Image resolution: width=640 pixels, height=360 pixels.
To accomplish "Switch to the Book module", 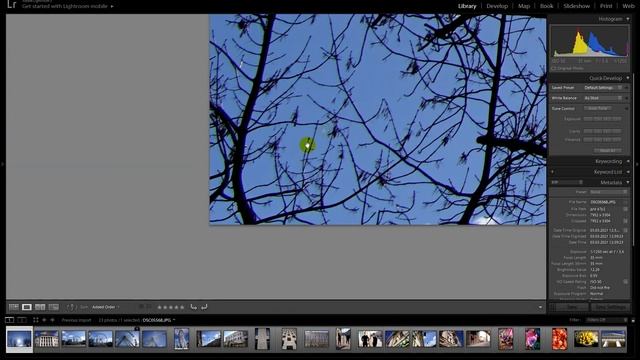I will click(547, 6).
